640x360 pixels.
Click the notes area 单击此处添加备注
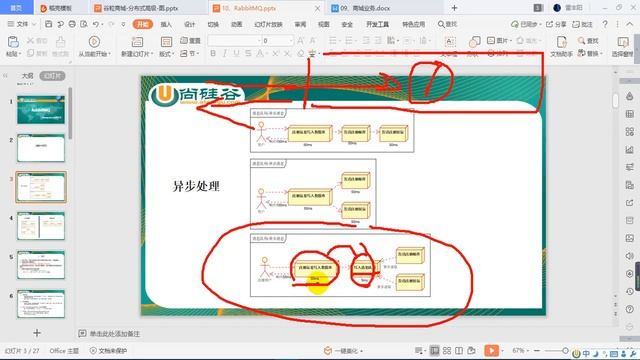tap(114, 334)
